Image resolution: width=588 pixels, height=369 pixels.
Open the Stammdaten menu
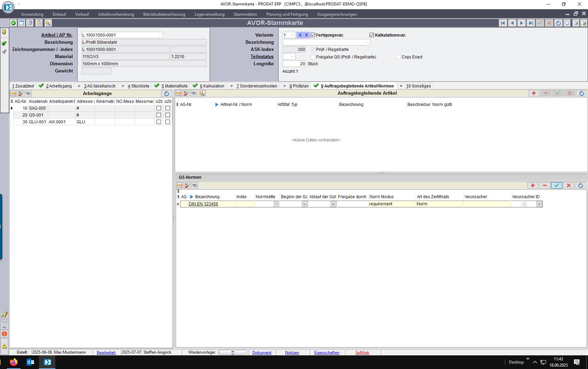point(245,14)
